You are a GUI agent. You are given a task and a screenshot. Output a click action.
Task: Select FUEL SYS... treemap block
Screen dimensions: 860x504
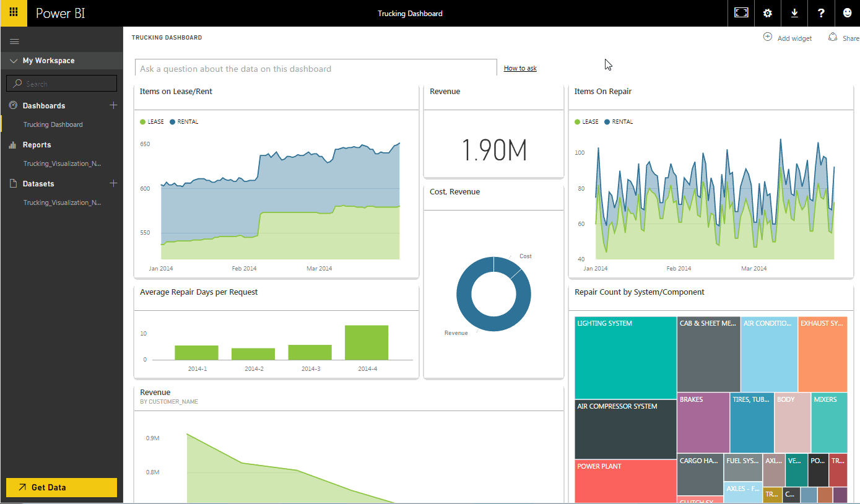tap(743, 468)
